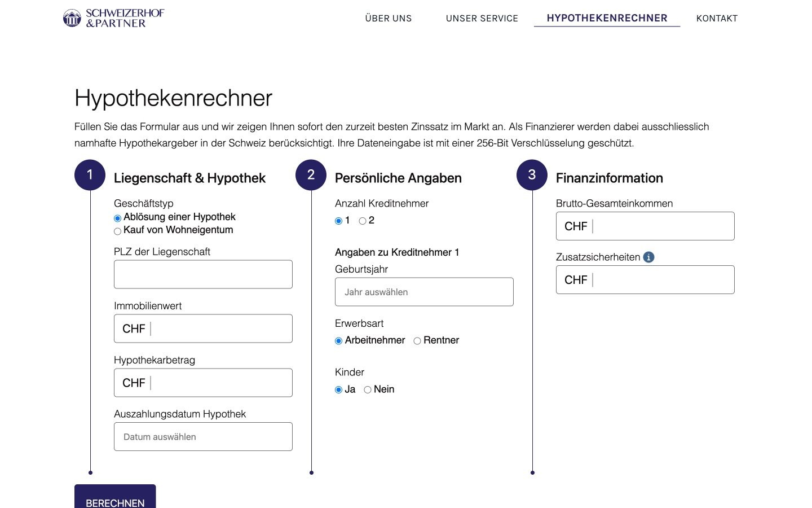Focus the PLZ der Liegenschaft field
This screenshot has height=508, width=812.
(x=203, y=274)
